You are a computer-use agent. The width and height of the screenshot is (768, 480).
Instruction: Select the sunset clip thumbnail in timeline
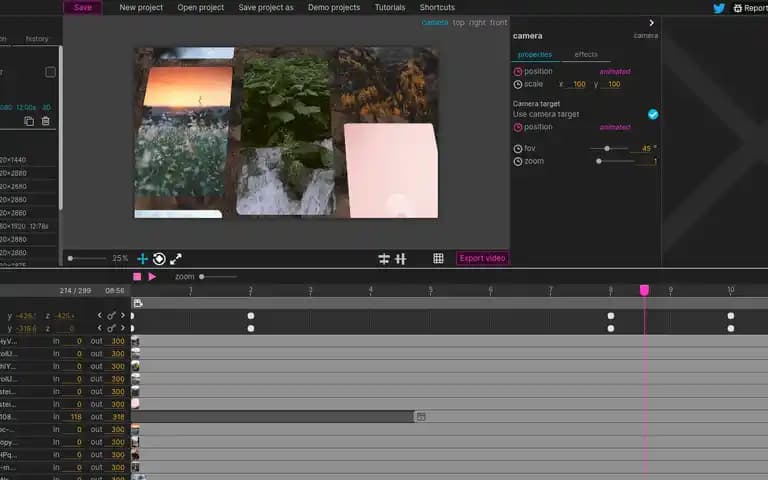click(x=136, y=430)
